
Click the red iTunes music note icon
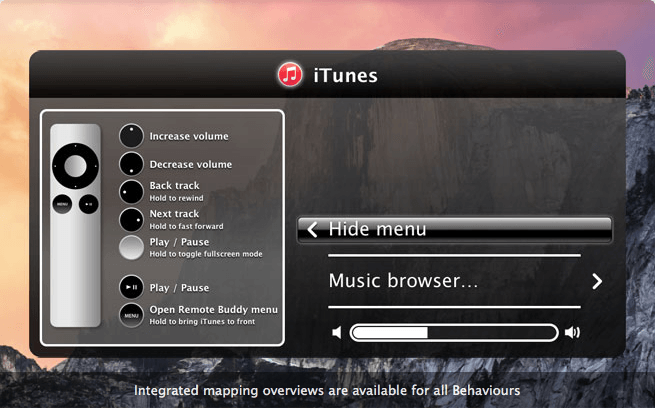[290, 75]
